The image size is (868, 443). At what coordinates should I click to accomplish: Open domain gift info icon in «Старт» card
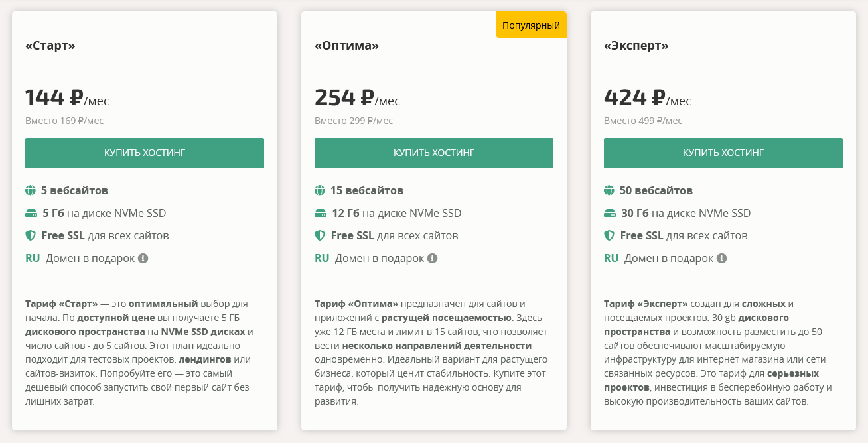point(143,259)
